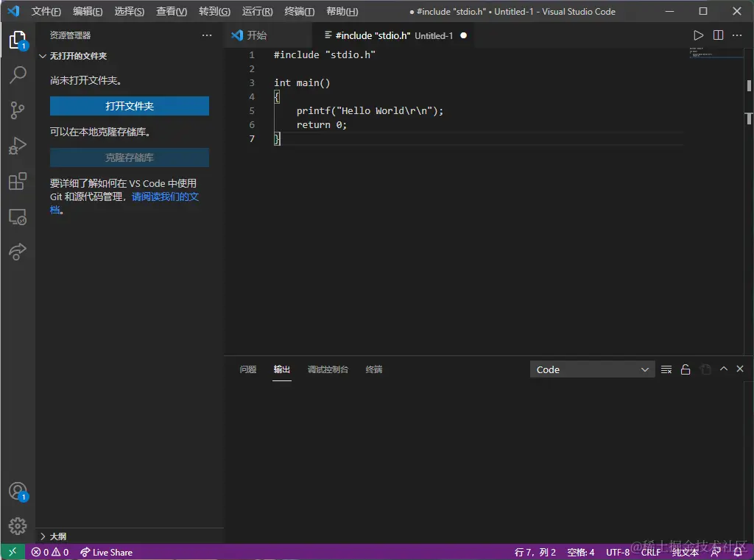The height and width of the screenshot is (560, 754).
Task: Open the 终端(T) menu
Action: 299,12
